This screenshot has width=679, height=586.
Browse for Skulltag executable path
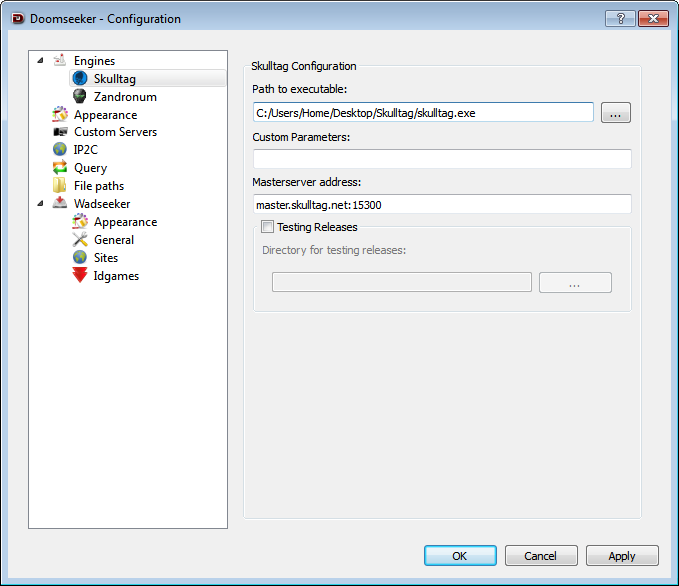[615, 113]
